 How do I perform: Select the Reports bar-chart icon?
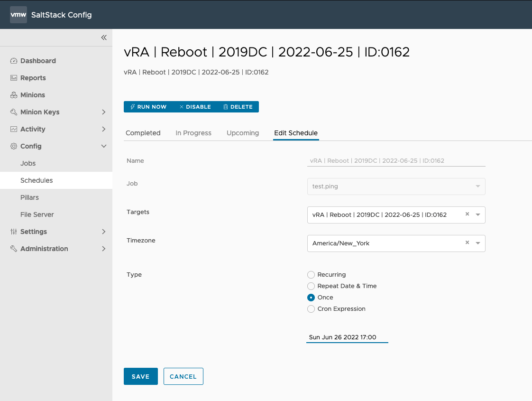(x=13, y=78)
